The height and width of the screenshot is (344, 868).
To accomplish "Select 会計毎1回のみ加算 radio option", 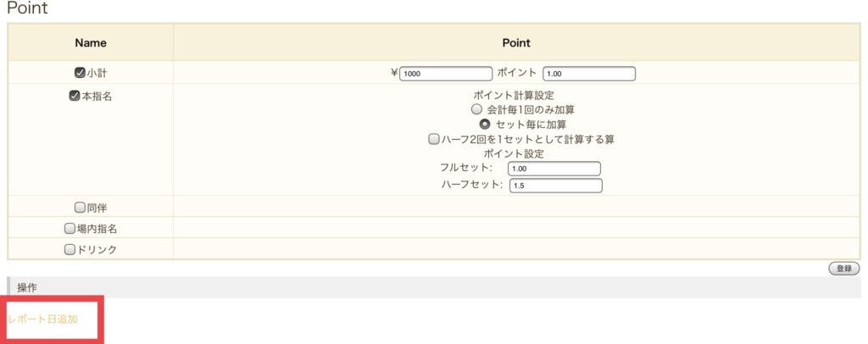I will coord(476,109).
